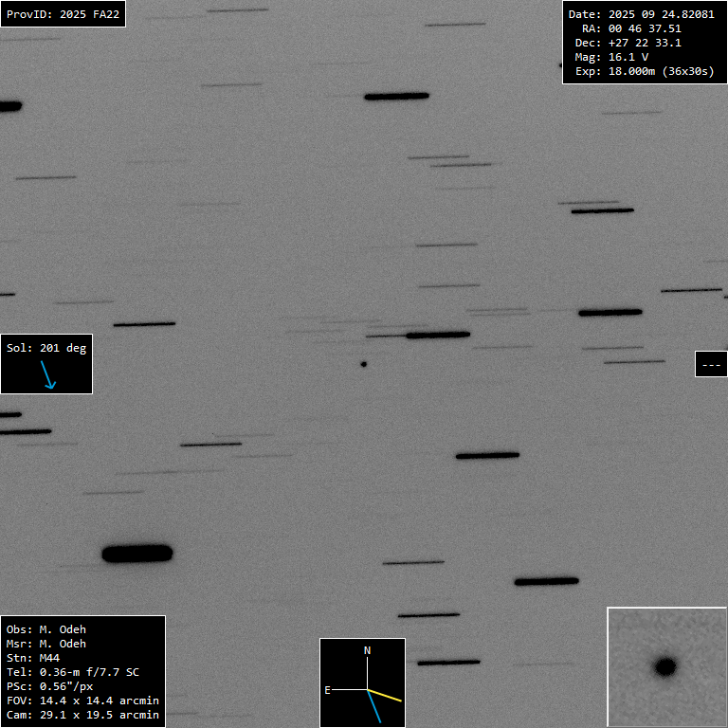Click the thickest star trail at lower left
The image size is (728, 728).
pos(137,553)
